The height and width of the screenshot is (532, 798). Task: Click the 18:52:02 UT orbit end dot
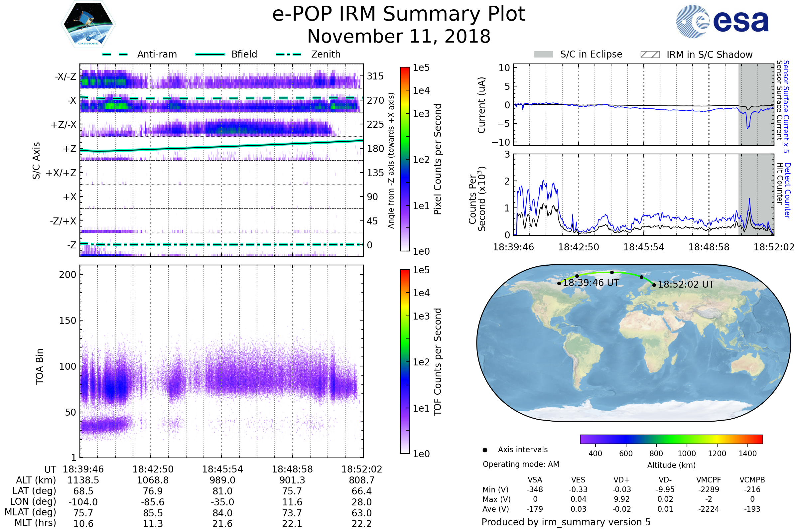654,285
